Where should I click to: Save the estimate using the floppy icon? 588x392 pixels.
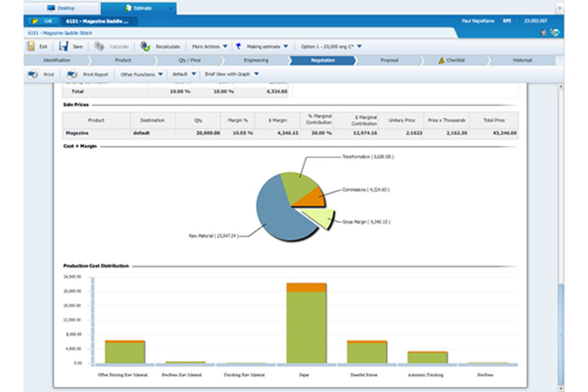point(63,46)
